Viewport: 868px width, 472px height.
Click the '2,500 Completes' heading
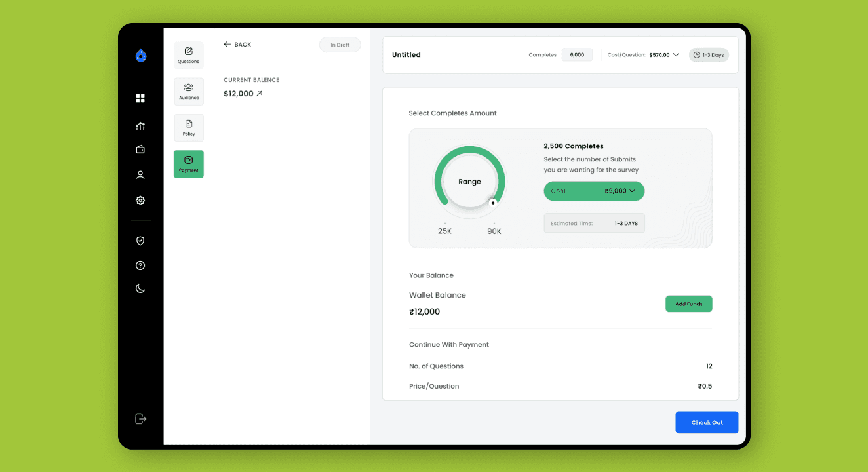coord(574,146)
